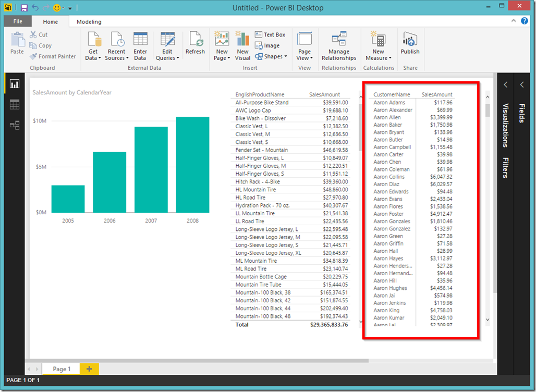Open Help question mark icon
536x392 pixels.
525,21
